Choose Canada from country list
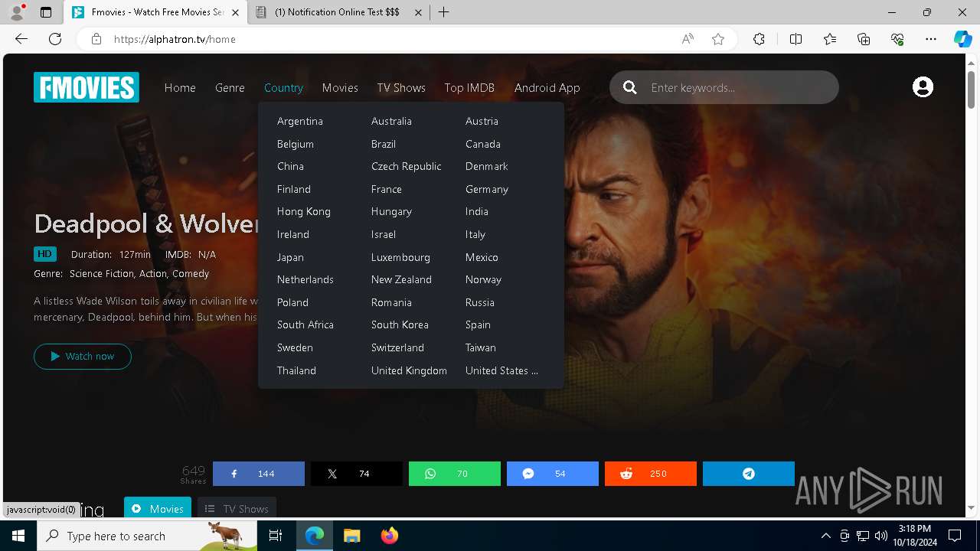This screenshot has height=551, width=980. [x=483, y=144]
